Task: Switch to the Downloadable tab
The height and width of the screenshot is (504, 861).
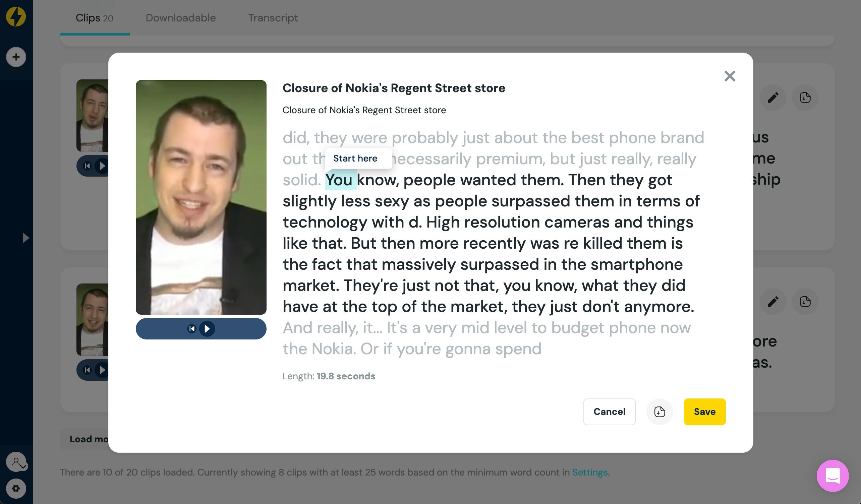Action: pos(181,18)
